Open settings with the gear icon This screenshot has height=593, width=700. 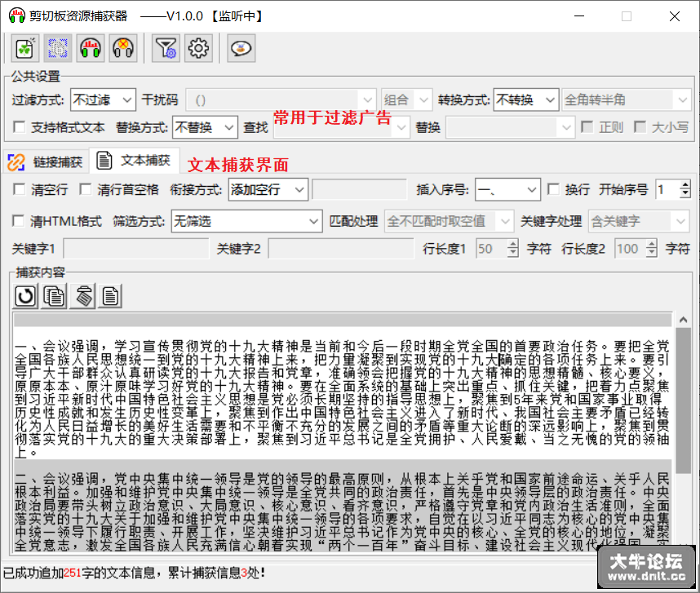(x=198, y=48)
